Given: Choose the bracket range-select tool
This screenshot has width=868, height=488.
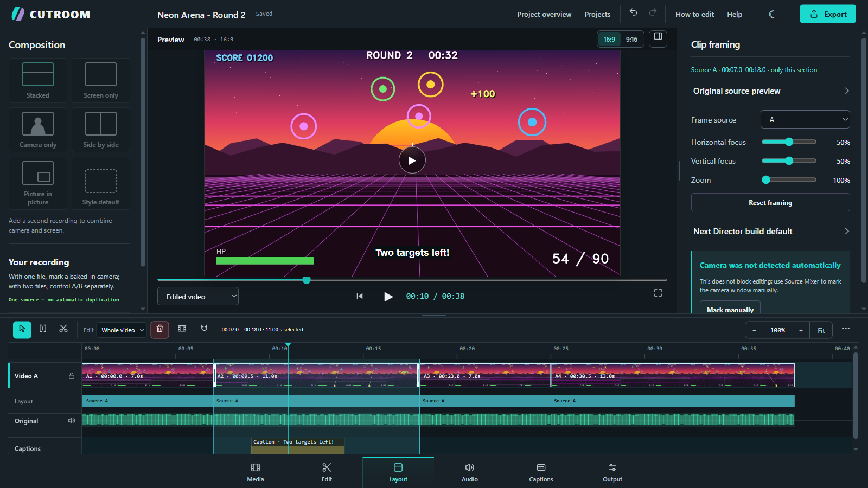Looking at the screenshot, I should click(43, 329).
